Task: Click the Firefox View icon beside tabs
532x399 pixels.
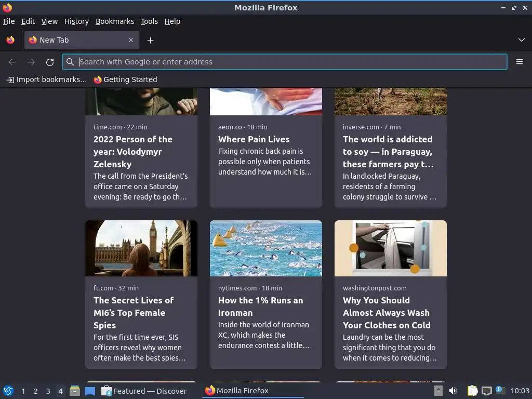Action: [10, 40]
